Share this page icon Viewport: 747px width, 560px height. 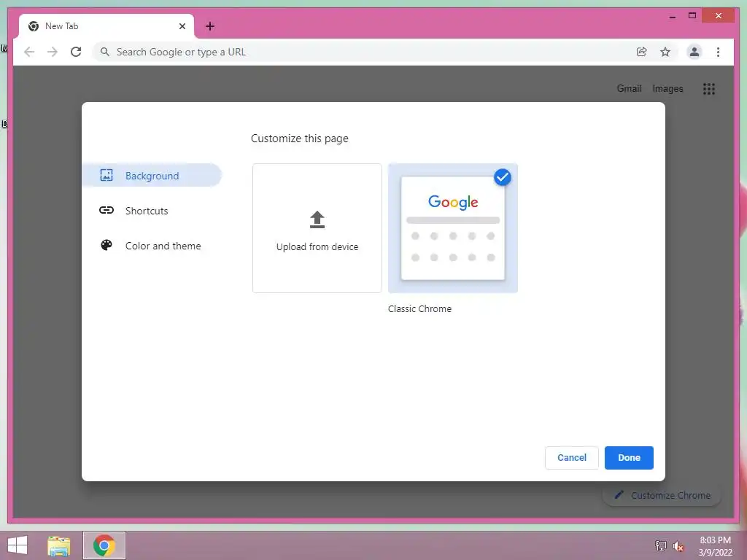(x=642, y=52)
